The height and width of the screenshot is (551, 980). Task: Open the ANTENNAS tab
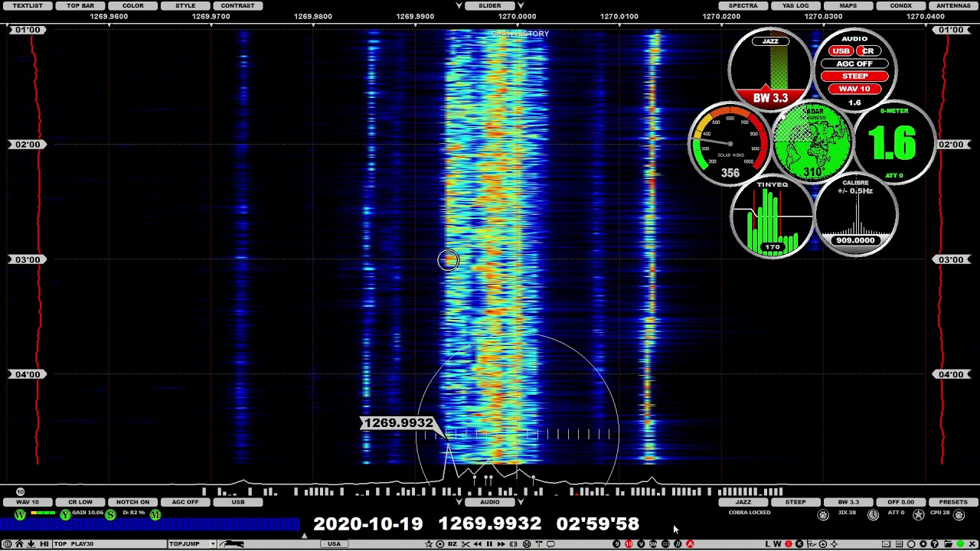[x=953, y=5]
